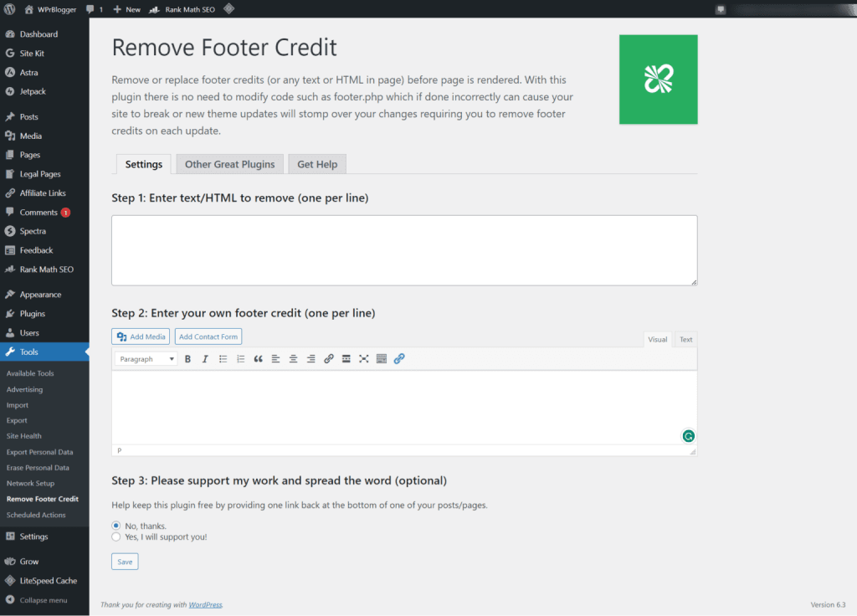Collapse the admin sidebar menu

pos(44,600)
